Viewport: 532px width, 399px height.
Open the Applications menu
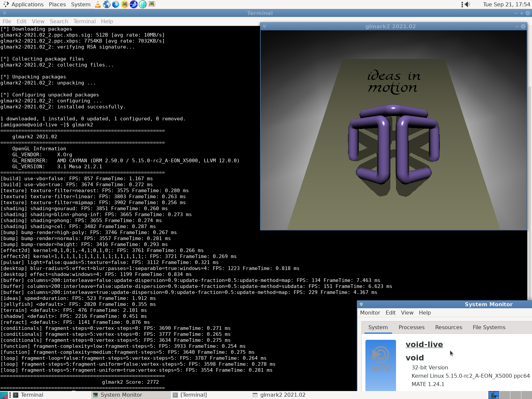point(27,4)
